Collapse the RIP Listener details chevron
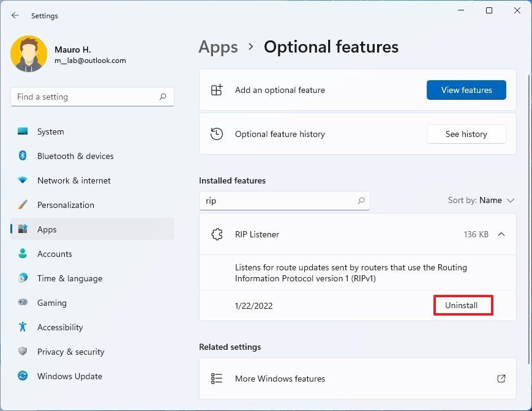Image resolution: width=532 pixels, height=411 pixels. [x=501, y=234]
